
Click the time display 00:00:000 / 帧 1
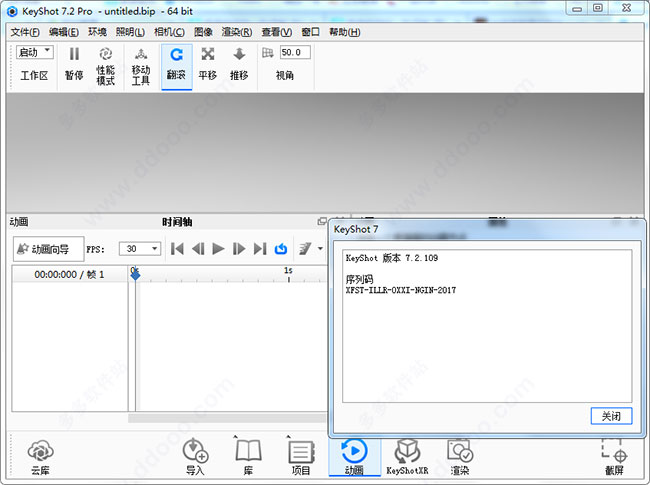(x=69, y=274)
